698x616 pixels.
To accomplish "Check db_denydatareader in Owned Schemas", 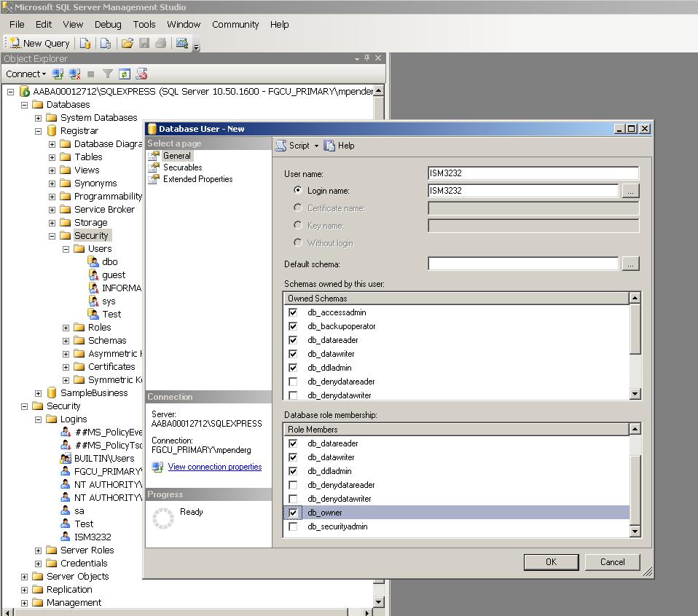I will click(x=293, y=381).
